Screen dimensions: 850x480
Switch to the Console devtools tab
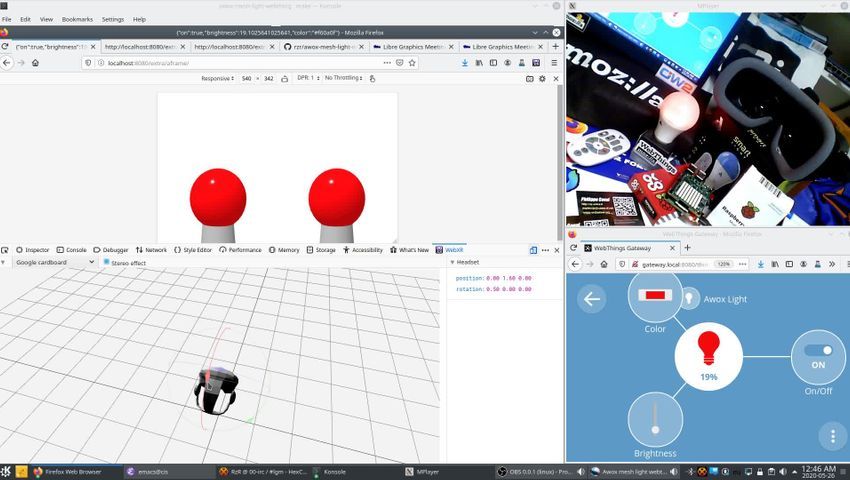pos(72,250)
